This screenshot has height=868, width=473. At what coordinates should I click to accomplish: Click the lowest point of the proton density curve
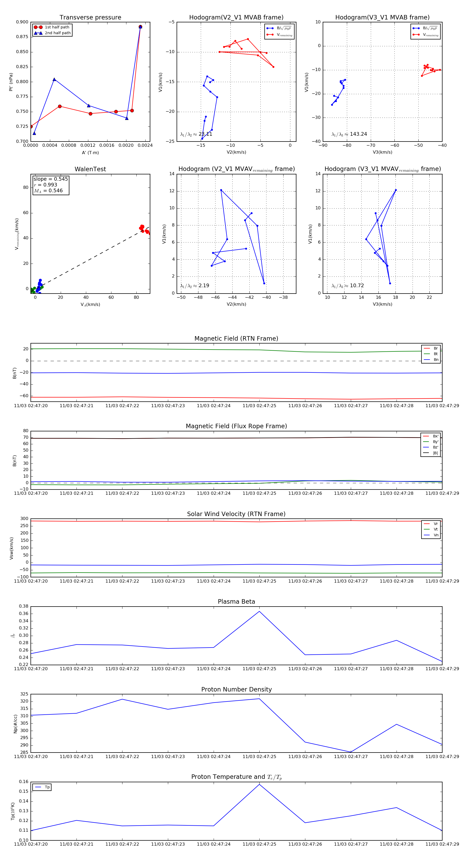pos(351,752)
